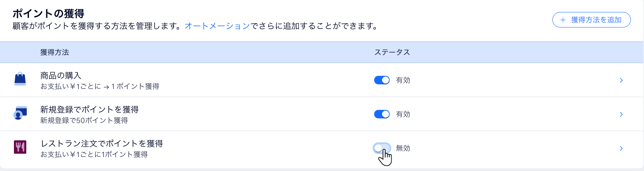
Task: Open the オートメーション link
Action: tap(217, 26)
